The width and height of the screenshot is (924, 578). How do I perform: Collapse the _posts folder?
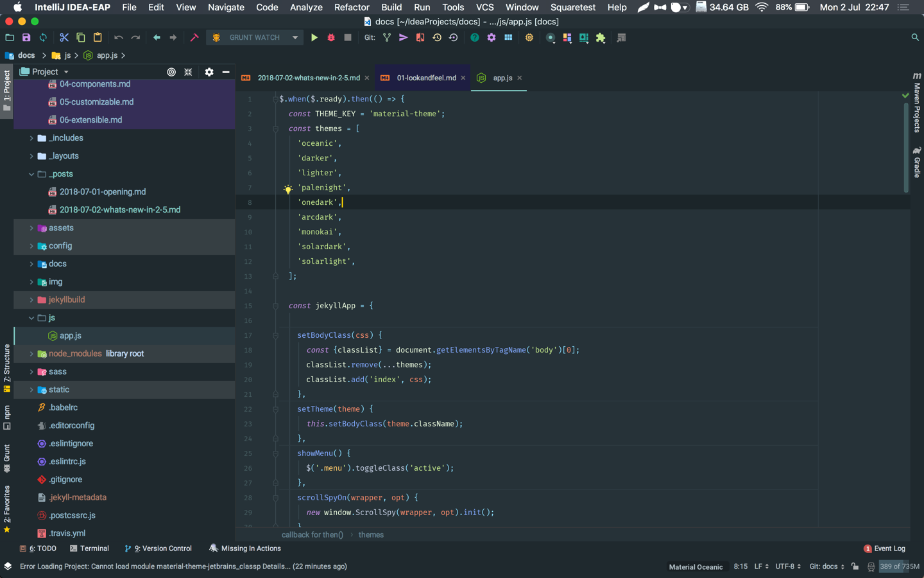[31, 173]
